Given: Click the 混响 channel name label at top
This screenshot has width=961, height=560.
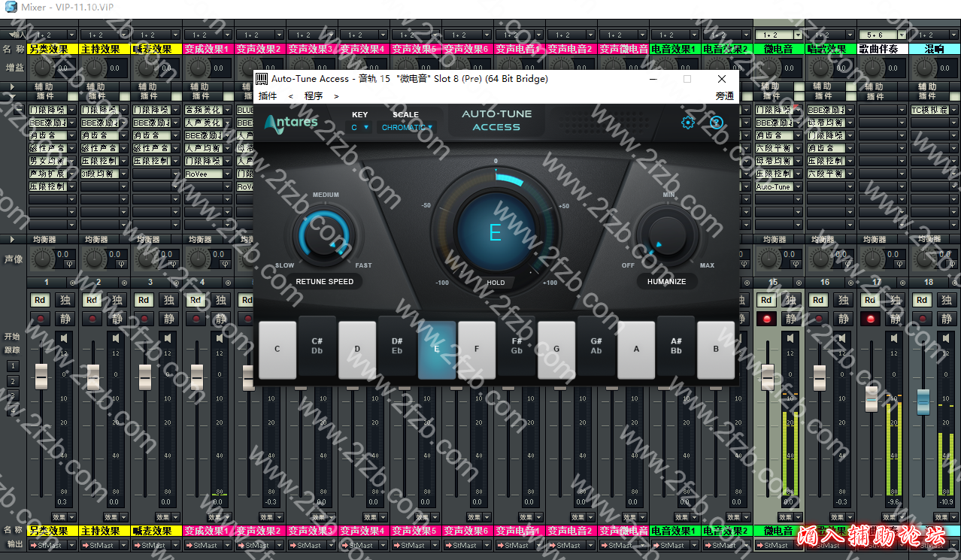Looking at the screenshot, I should (x=934, y=49).
